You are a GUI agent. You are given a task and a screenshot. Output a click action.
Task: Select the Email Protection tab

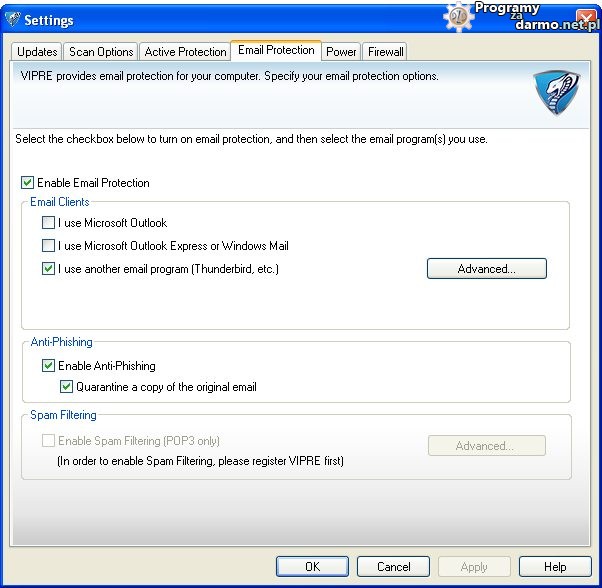[276, 50]
